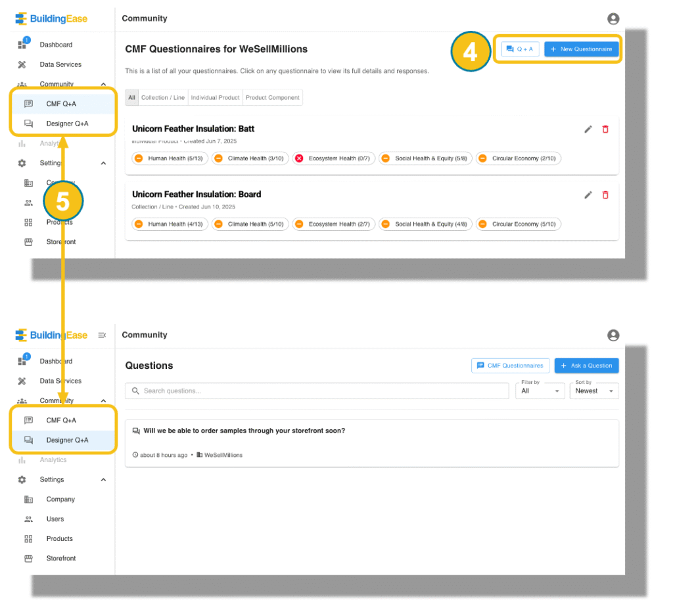Screen dimensions: 673x616
Task: Open Dashboard in top window sidebar
Action: click(x=56, y=45)
